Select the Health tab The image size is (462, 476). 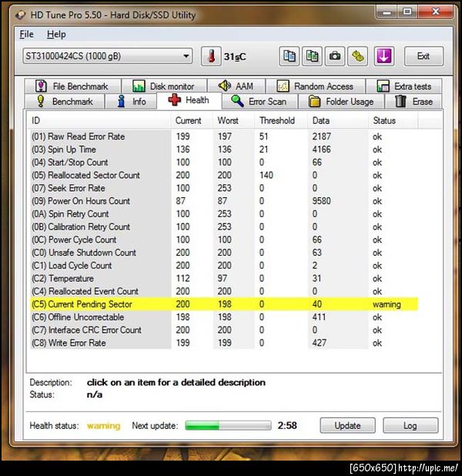189,100
